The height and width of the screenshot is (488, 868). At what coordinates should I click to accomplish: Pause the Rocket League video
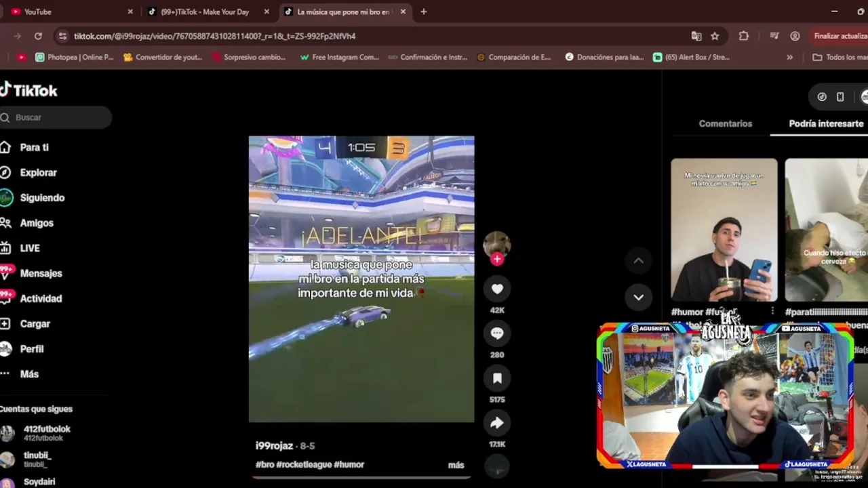(x=361, y=279)
